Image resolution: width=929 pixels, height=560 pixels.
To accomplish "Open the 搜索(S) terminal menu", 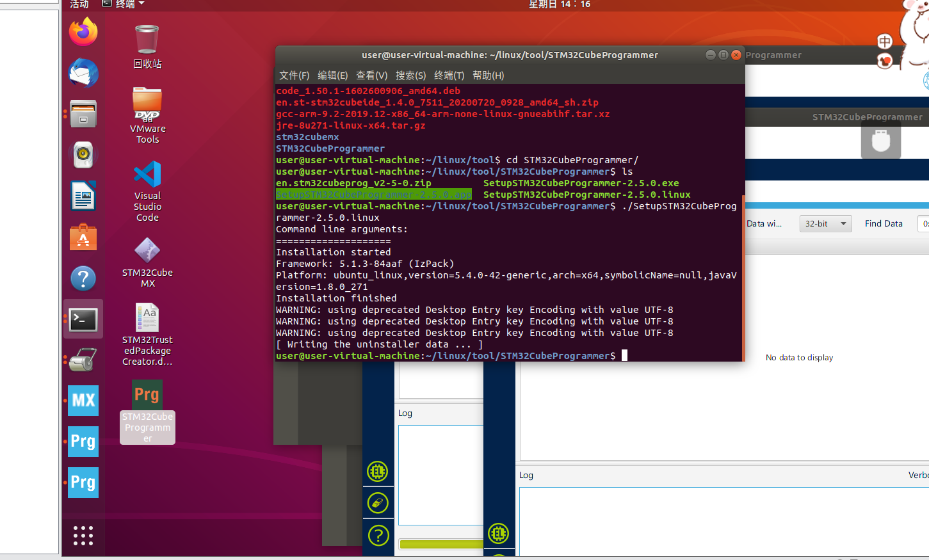I will [x=411, y=76].
